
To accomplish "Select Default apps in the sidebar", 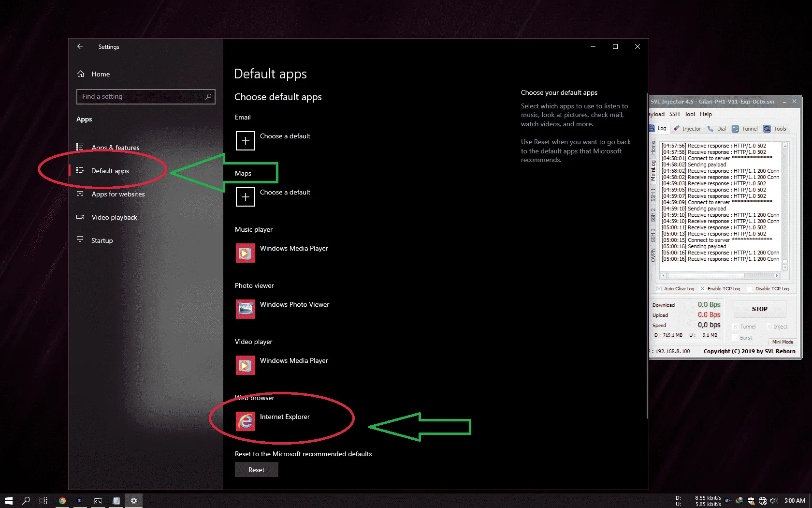I will point(110,171).
